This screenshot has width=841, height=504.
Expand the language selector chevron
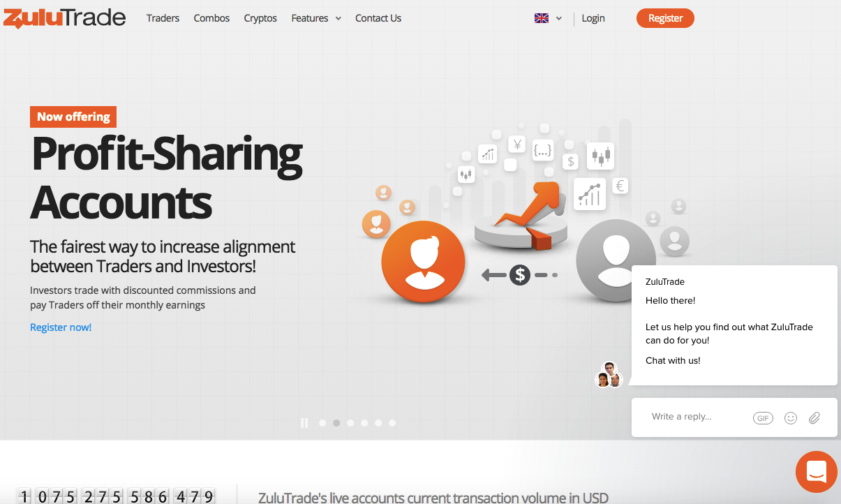tap(559, 19)
